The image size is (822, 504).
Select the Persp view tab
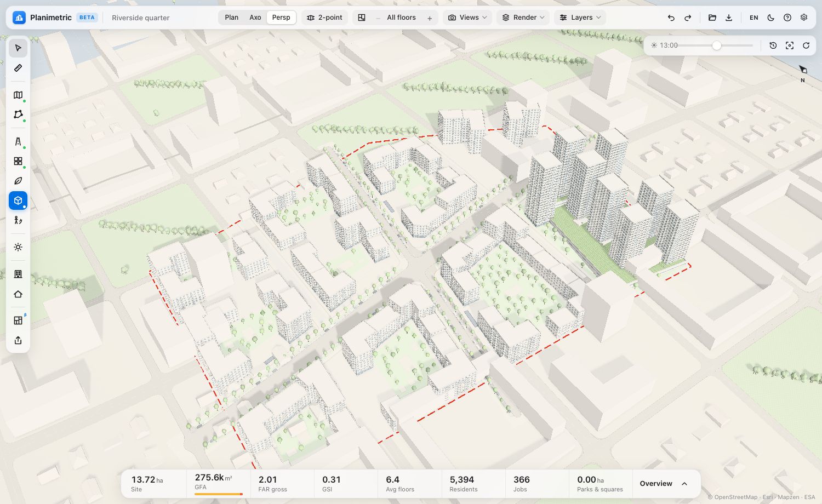[281, 18]
